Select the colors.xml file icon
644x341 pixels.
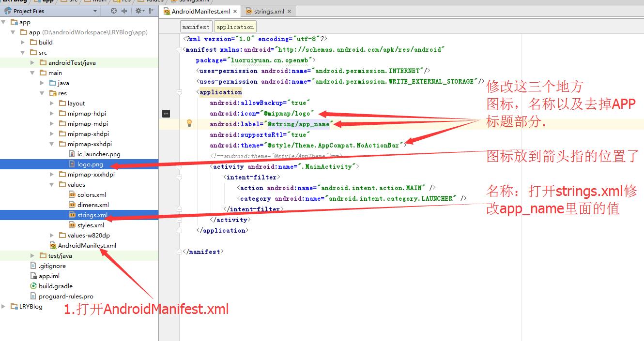pos(73,194)
